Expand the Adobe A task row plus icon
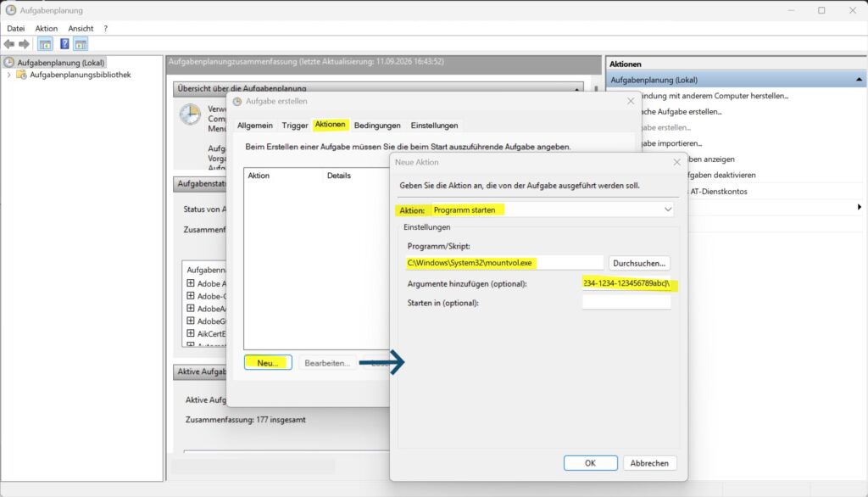 click(191, 283)
